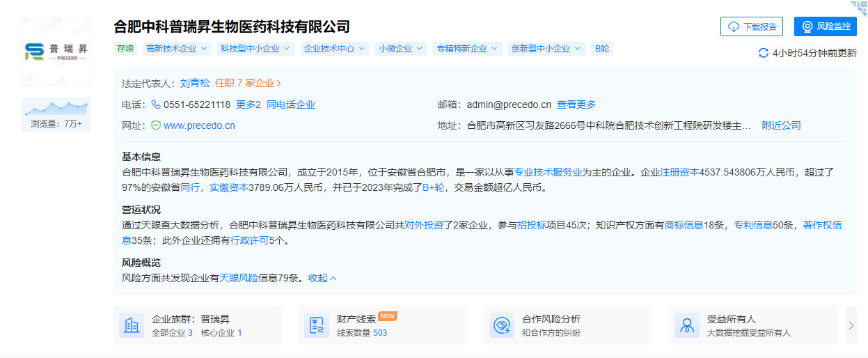
Task: Expand the 创新型中小企业 tag dropdown
Action: [547, 49]
